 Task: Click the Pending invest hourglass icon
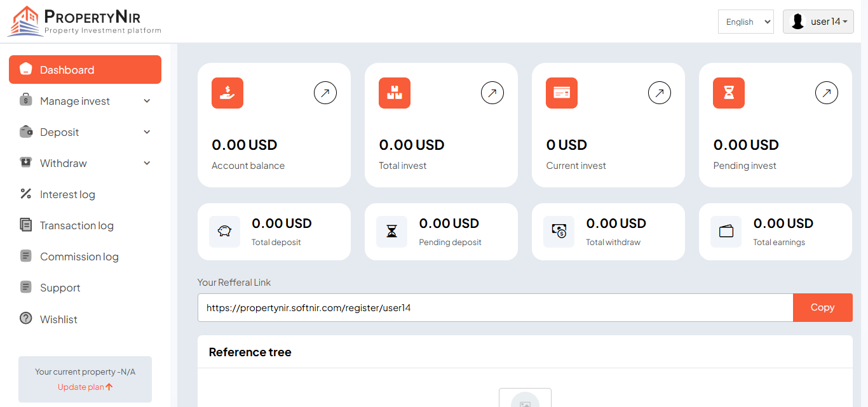click(x=729, y=93)
